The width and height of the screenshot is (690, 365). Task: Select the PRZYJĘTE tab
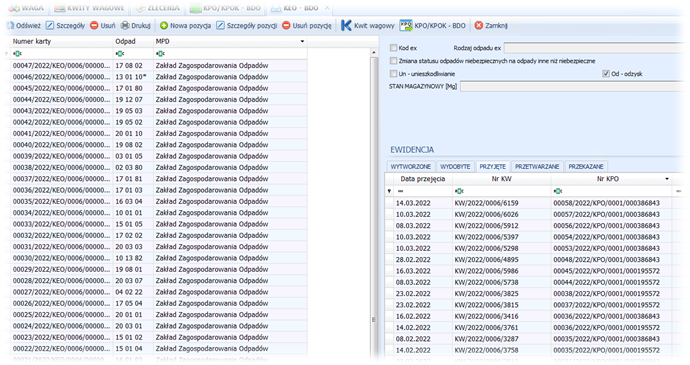click(x=492, y=166)
